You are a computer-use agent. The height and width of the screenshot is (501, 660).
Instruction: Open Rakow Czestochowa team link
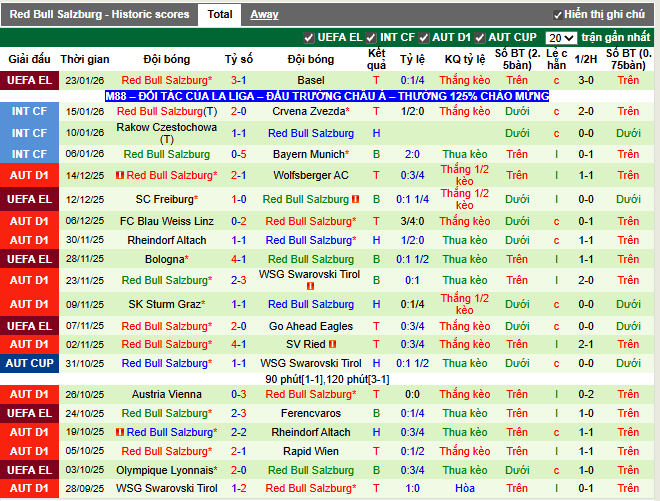pyautogui.click(x=167, y=133)
